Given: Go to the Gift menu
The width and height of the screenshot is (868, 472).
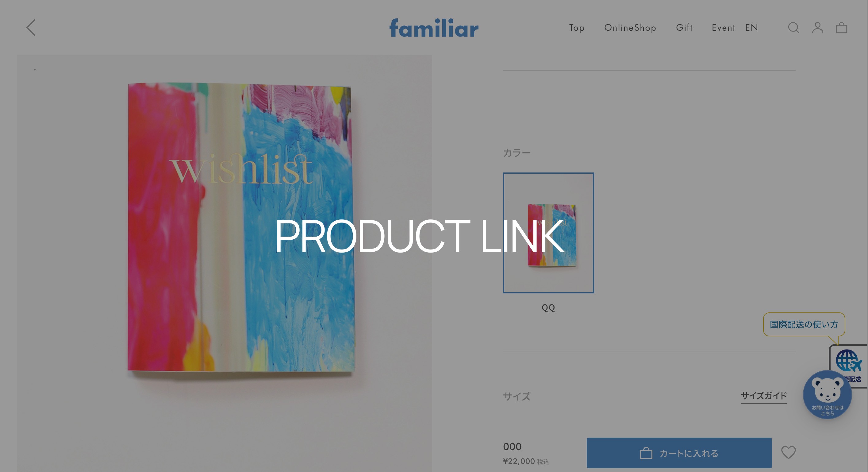Looking at the screenshot, I should point(684,28).
